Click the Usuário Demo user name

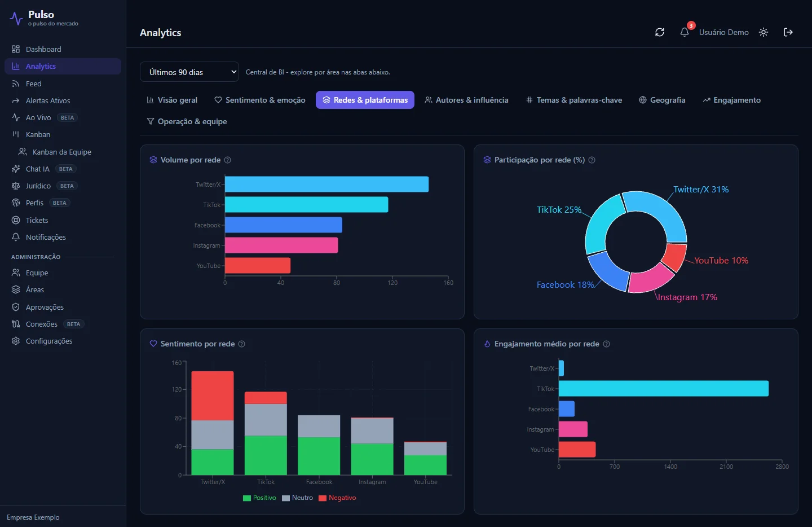click(724, 32)
